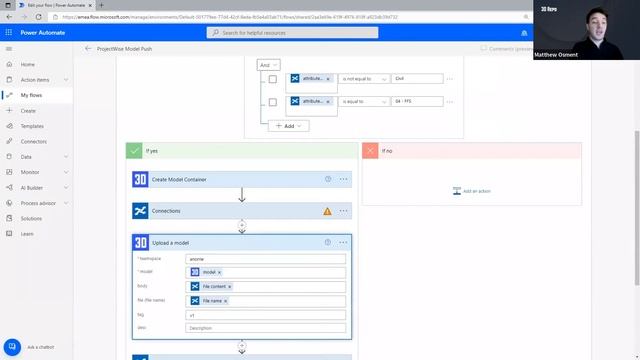Click the warning icon on Connections
Screen dimensions: 640x360
(x=327, y=211)
